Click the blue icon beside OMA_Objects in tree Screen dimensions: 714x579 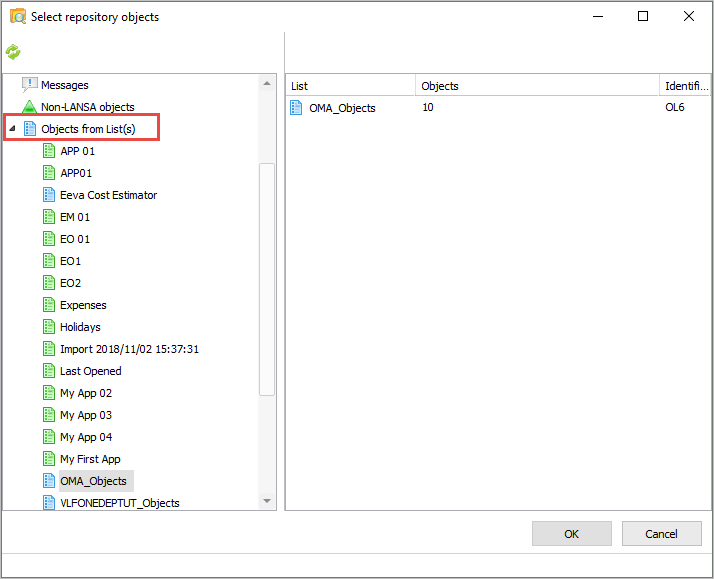pyautogui.click(x=49, y=481)
